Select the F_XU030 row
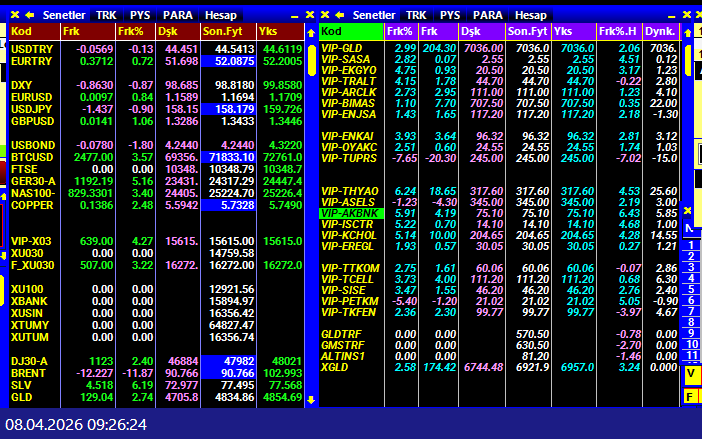702x439 pixels. click(x=157, y=265)
